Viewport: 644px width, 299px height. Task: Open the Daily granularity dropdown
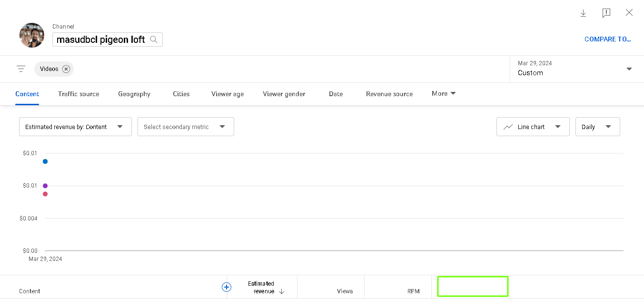(x=597, y=127)
